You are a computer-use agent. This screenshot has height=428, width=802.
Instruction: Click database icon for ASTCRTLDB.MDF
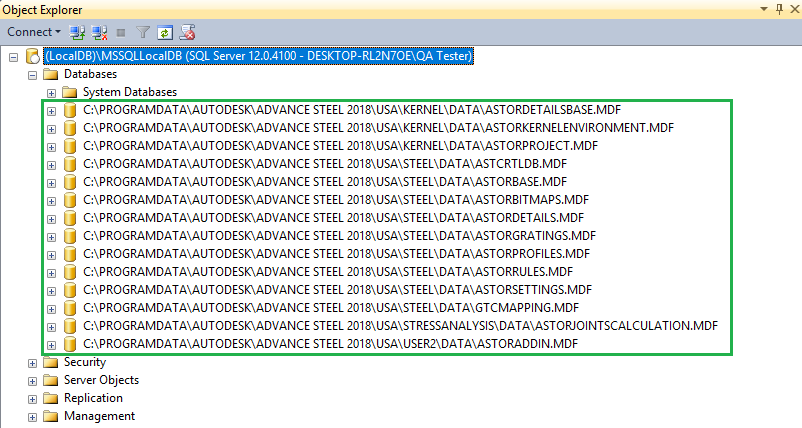[70, 164]
